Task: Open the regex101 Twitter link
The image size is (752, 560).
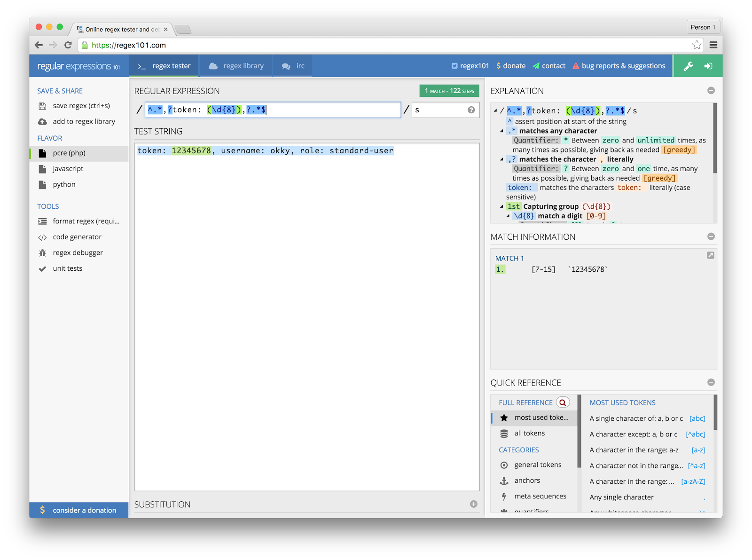Action: click(x=470, y=66)
